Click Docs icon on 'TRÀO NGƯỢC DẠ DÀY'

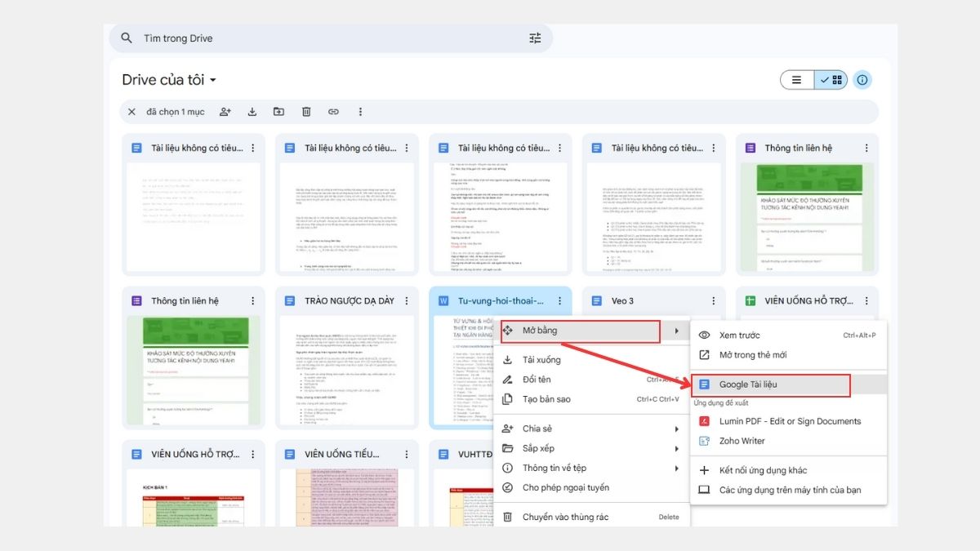290,301
